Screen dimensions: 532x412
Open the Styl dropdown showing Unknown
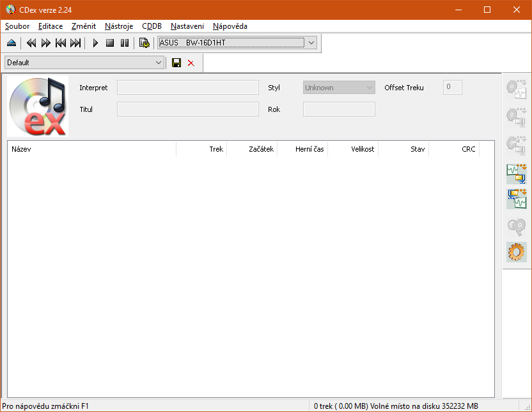pyautogui.click(x=339, y=88)
